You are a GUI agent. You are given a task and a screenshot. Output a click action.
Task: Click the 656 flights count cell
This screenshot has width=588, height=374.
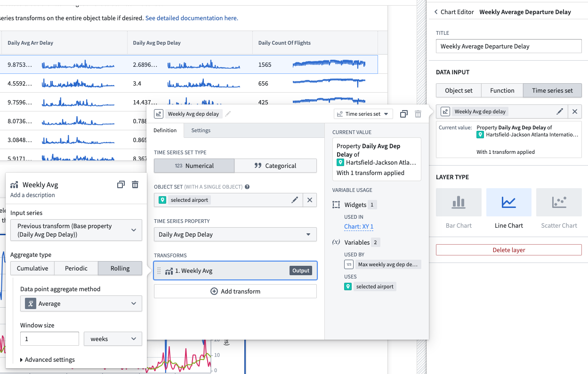click(x=263, y=83)
